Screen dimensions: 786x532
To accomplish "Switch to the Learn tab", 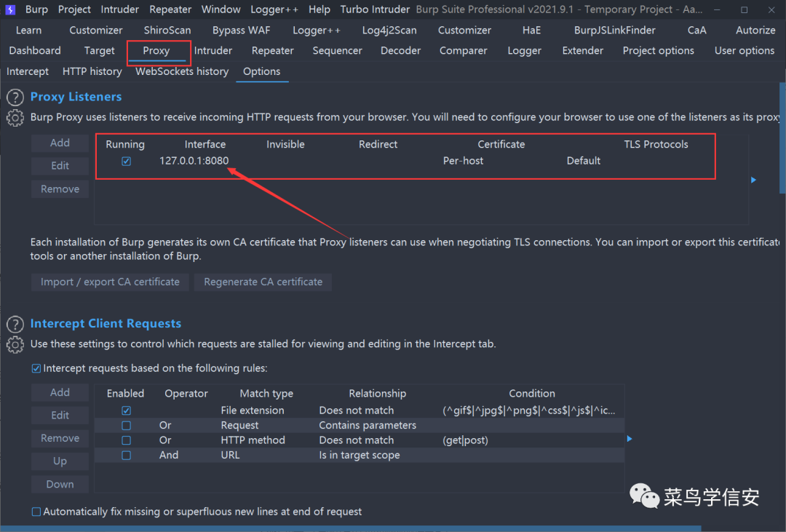I will tap(28, 30).
